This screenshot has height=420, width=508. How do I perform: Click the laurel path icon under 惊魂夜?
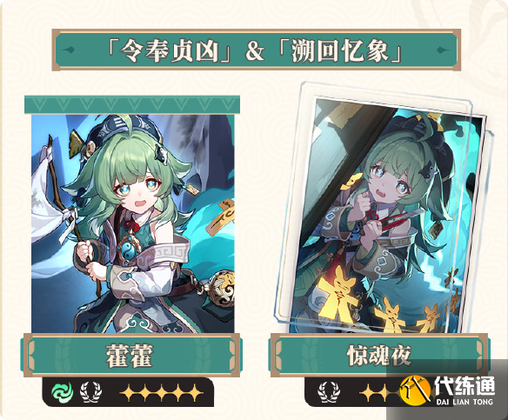click(x=329, y=392)
